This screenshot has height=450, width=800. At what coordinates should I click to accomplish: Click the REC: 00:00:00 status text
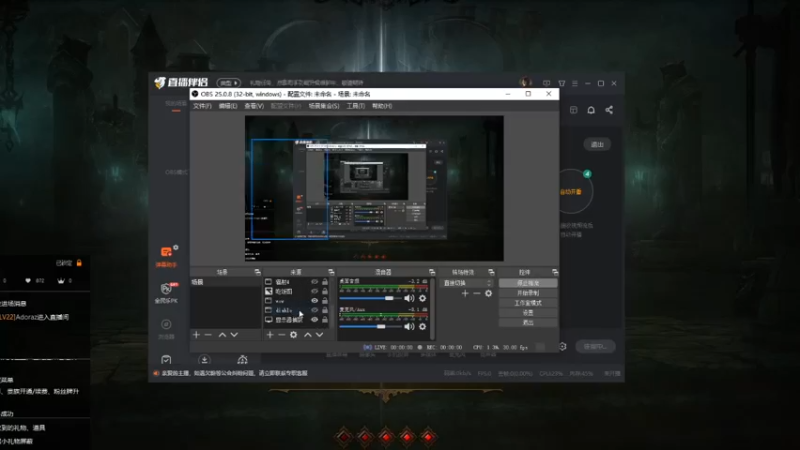pos(444,347)
